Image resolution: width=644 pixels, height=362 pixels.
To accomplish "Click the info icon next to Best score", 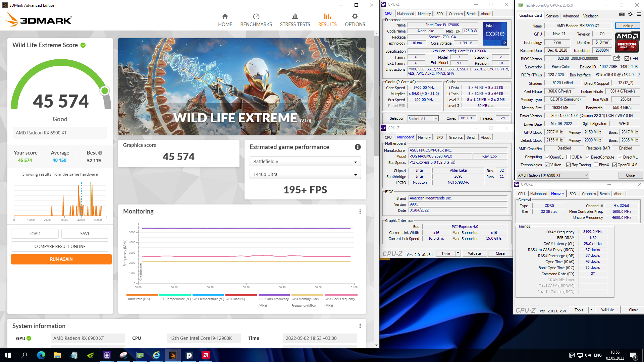I will coord(100,153).
